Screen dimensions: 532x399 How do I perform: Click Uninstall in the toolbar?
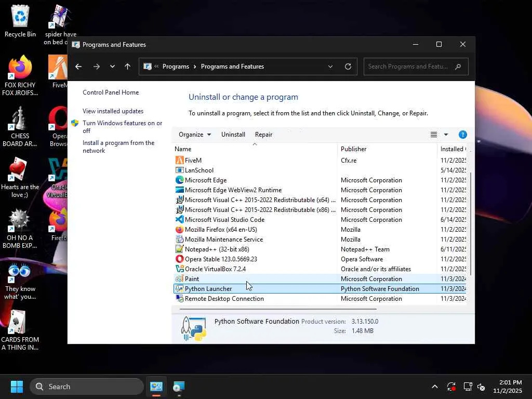coord(233,135)
